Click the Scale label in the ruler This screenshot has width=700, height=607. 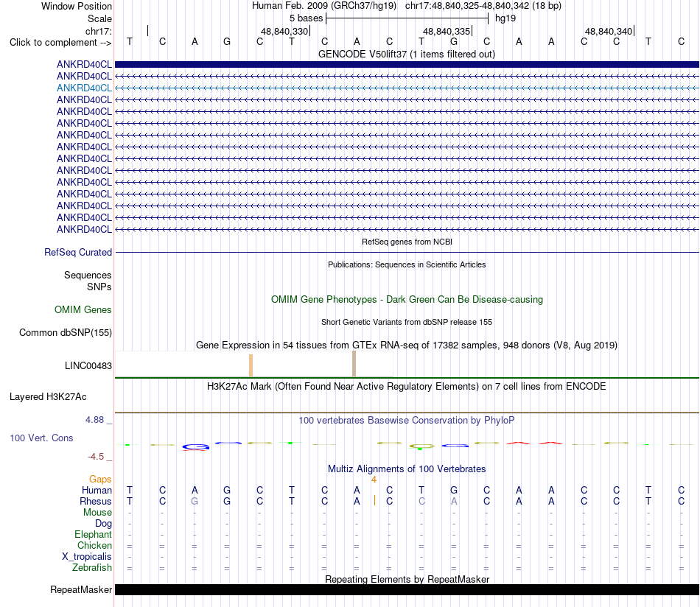point(99,18)
